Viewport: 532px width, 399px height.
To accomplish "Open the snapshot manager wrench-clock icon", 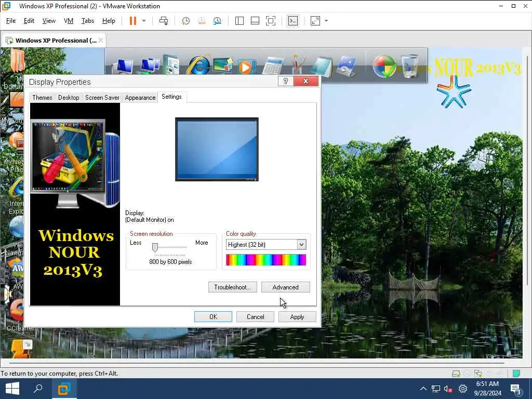I will (x=217, y=21).
